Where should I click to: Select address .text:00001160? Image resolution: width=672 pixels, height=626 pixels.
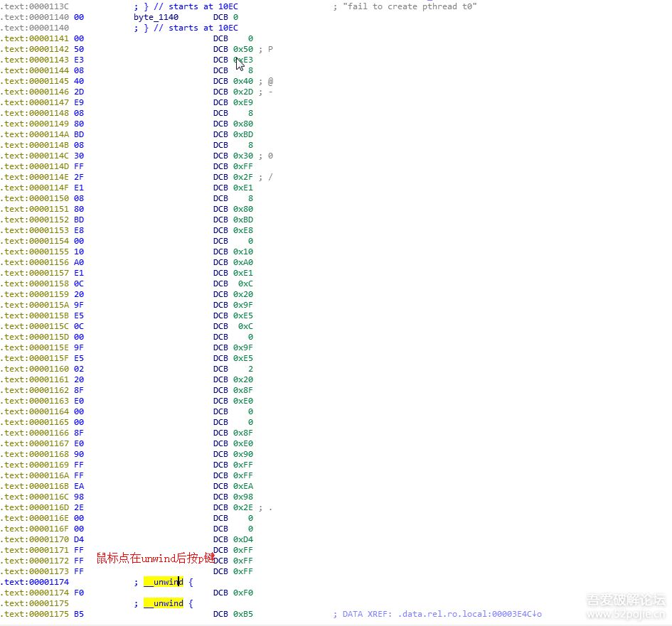coord(34,369)
